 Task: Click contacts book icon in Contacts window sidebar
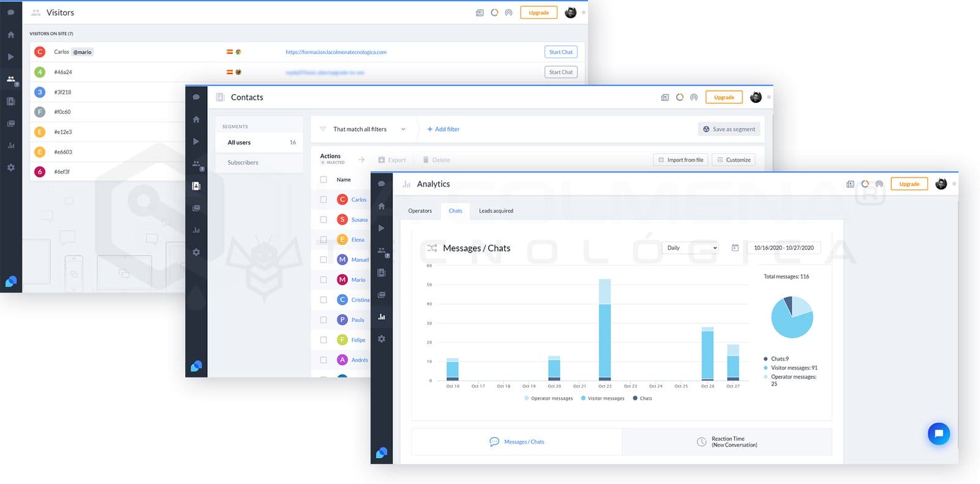[x=196, y=186]
